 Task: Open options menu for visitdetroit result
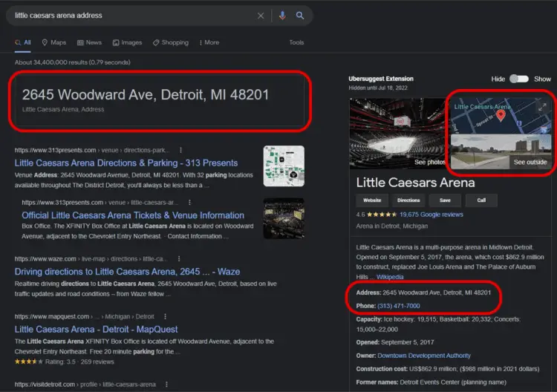(166, 385)
